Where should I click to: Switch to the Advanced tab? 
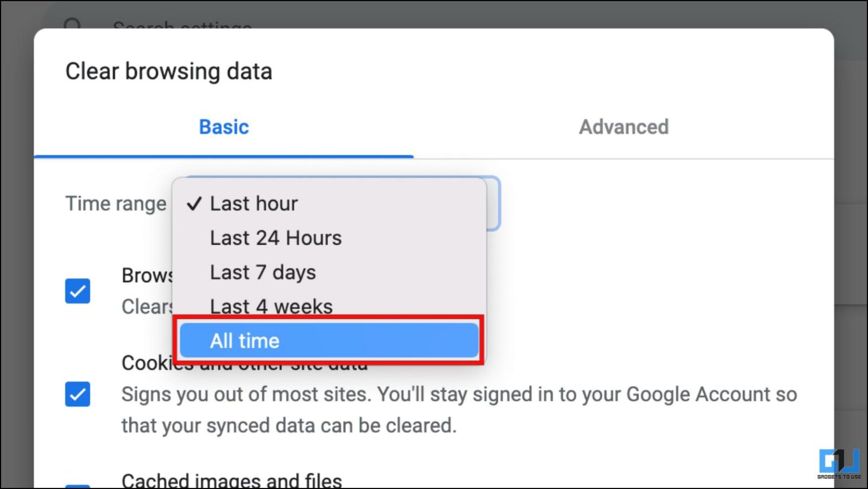pyautogui.click(x=623, y=127)
